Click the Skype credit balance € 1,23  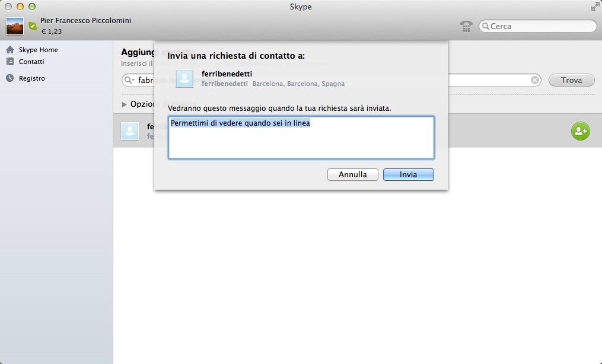pos(51,31)
